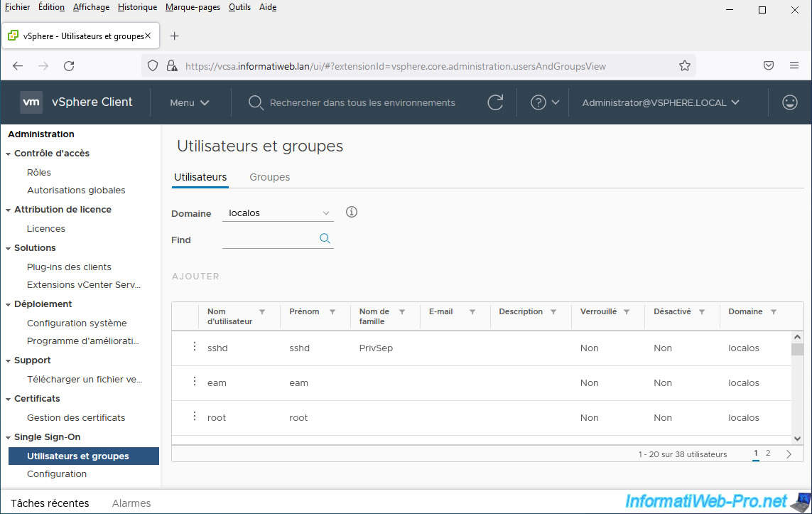
Task: Open the vSphere Menu dropdown
Action: click(x=190, y=102)
